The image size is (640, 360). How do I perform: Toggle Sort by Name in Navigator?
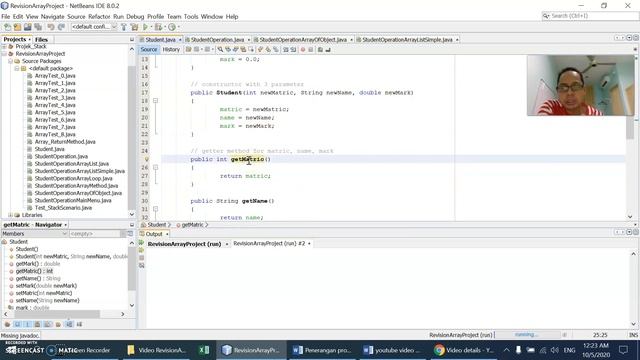(69, 324)
